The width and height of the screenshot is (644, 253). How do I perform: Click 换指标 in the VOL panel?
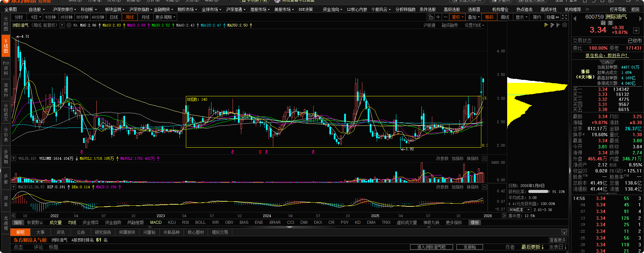pyautogui.click(x=473, y=158)
